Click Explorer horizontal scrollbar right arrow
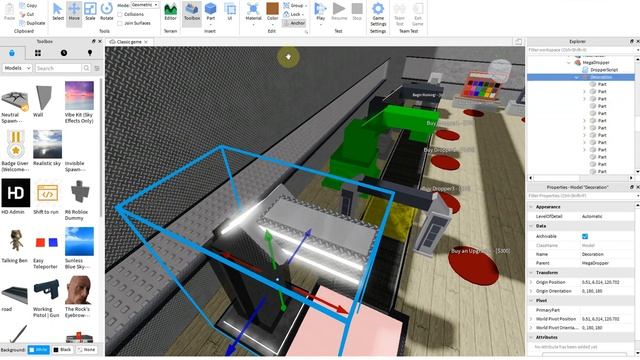640x360 pixels. pyautogui.click(x=631, y=178)
